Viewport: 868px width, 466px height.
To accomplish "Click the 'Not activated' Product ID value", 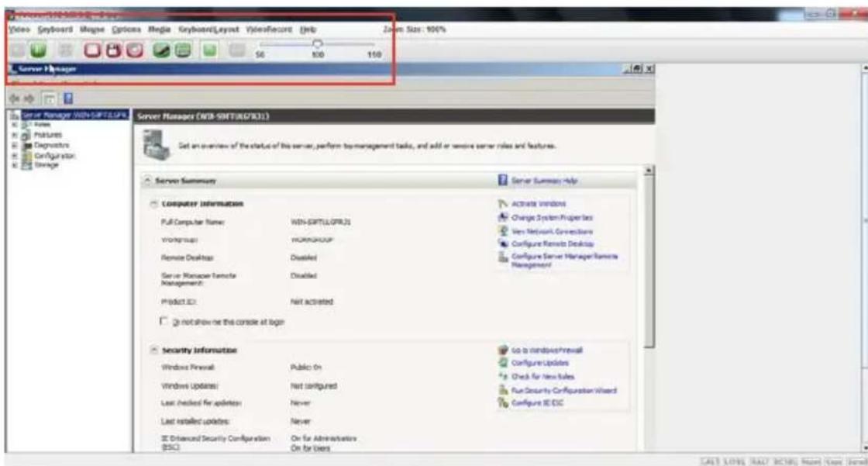I will 312,302.
